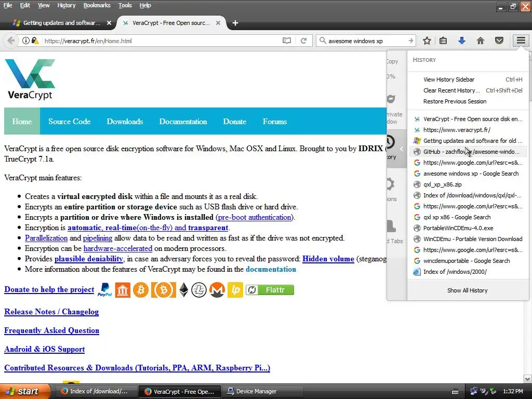Open awesome windows xp Google Search entry
The height and width of the screenshot is (399, 532).
click(x=468, y=174)
